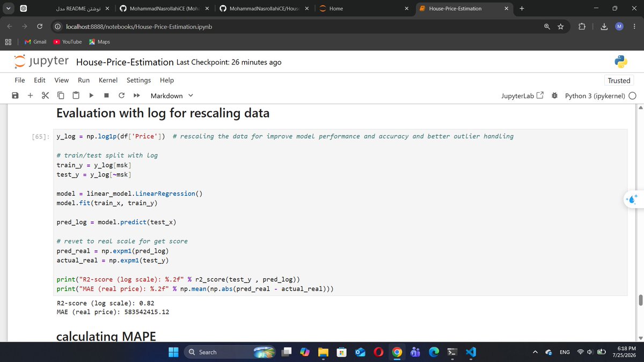
Task: Restart the kernel with circular arrow icon
Action: pyautogui.click(x=121, y=95)
